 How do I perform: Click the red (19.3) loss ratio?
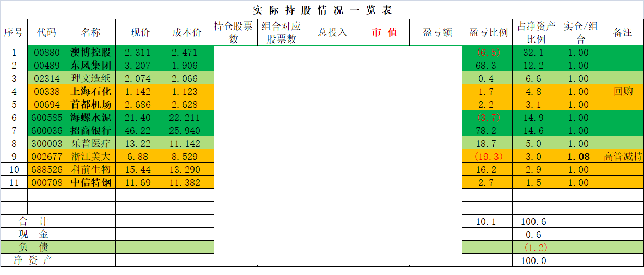pos(489,156)
